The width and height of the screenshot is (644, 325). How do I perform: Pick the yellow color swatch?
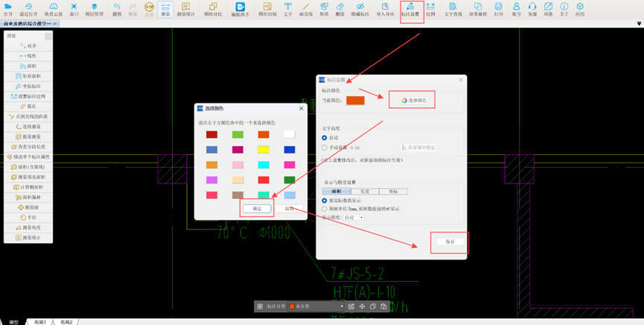point(264,150)
